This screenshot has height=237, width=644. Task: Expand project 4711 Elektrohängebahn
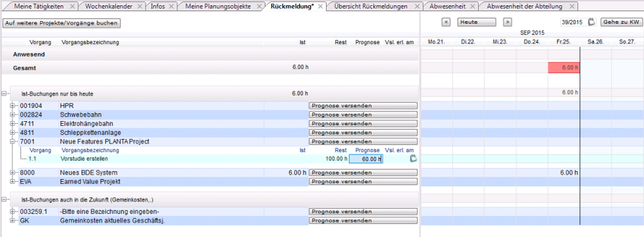(13, 123)
